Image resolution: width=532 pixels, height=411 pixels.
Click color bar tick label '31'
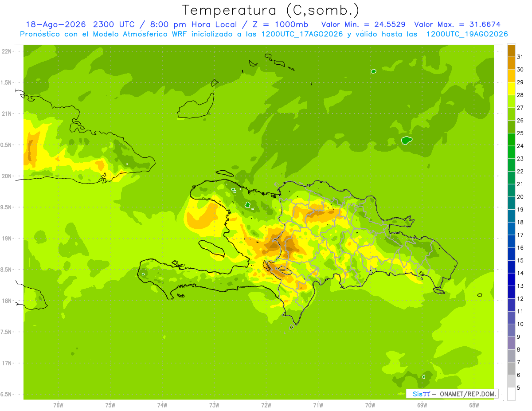click(520, 57)
